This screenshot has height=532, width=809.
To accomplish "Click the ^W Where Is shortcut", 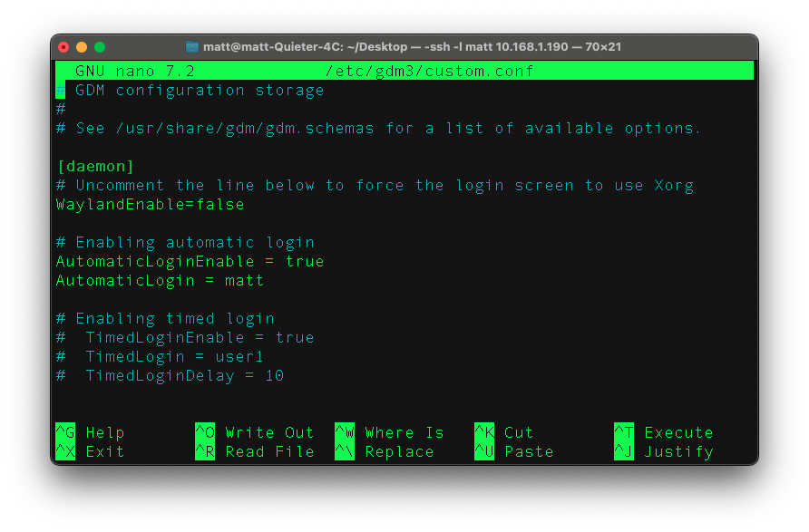I will point(389,432).
